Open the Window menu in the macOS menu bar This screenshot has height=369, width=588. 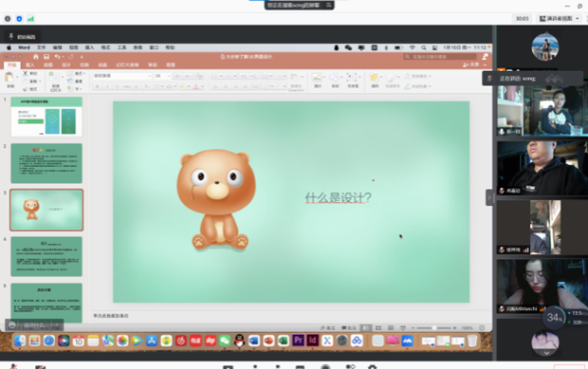tap(154, 47)
